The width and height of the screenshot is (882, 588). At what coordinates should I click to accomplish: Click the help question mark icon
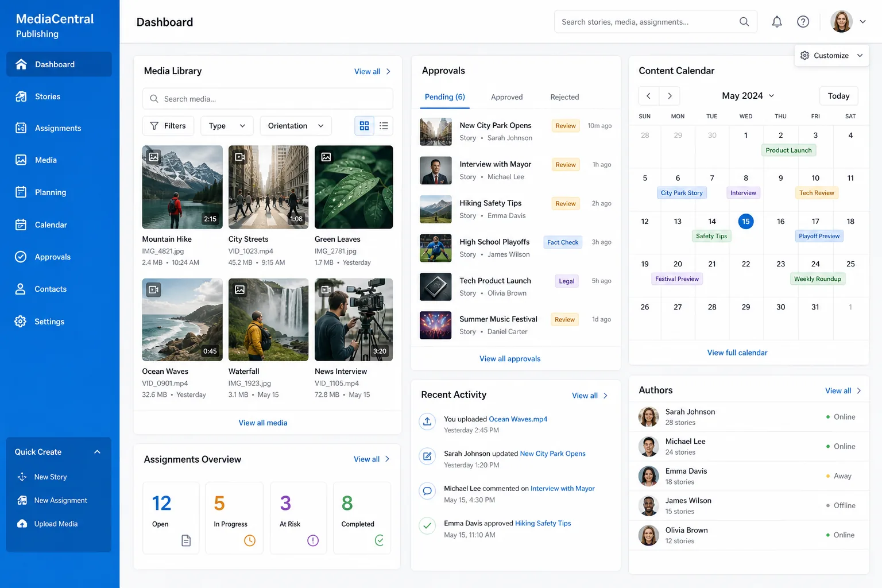(803, 22)
